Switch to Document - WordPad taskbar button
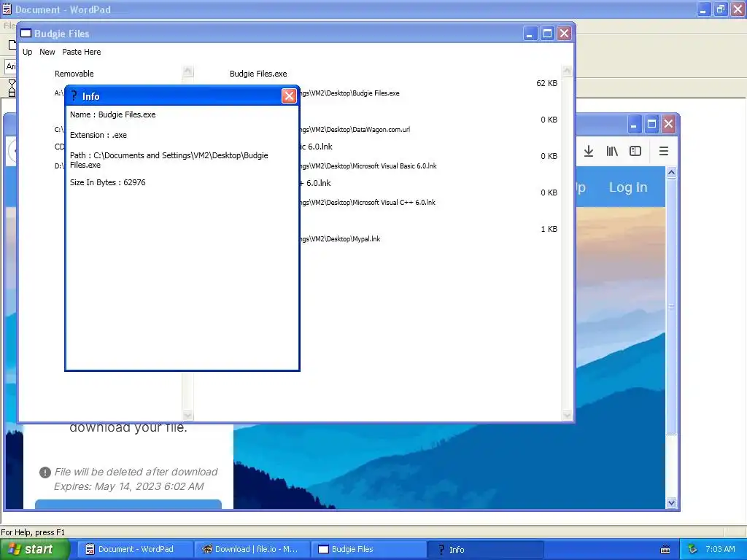This screenshot has height=560, width=747. [x=135, y=550]
